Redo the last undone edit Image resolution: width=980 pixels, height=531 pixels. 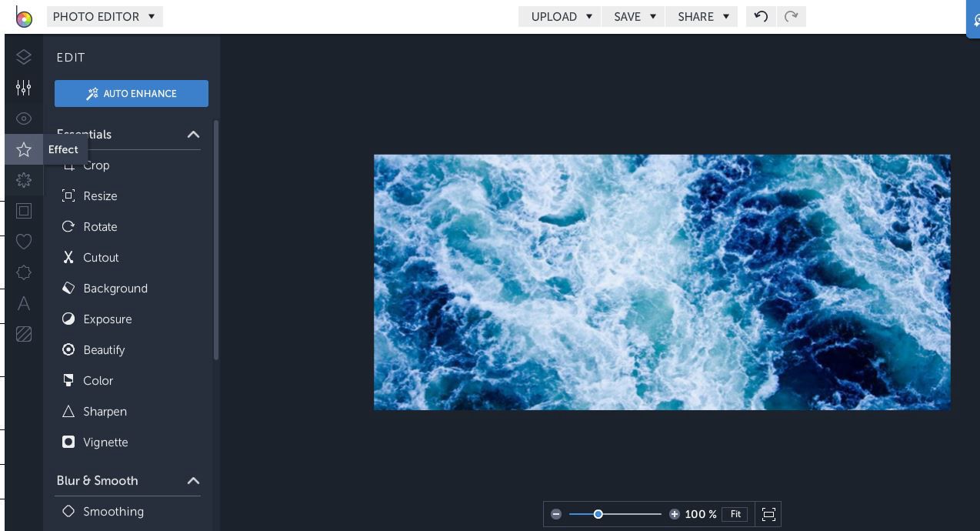point(791,16)
